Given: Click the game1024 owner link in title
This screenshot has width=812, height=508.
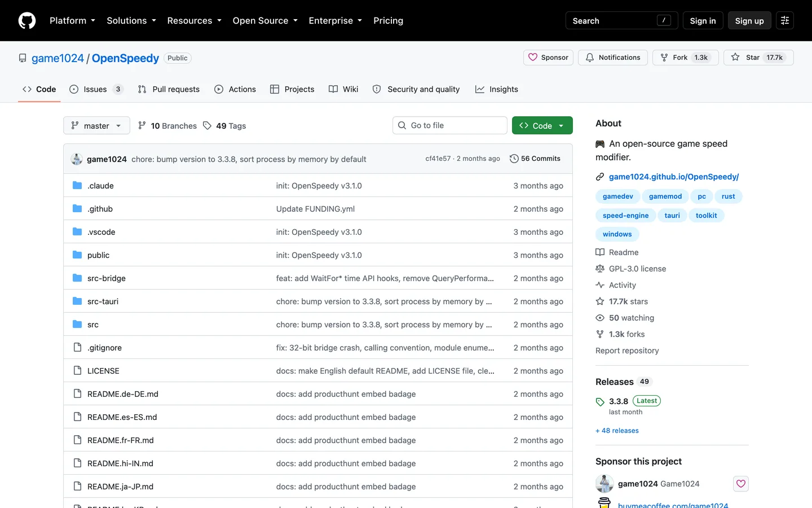Looking at the screenshot, I should (x=58, y=58).
